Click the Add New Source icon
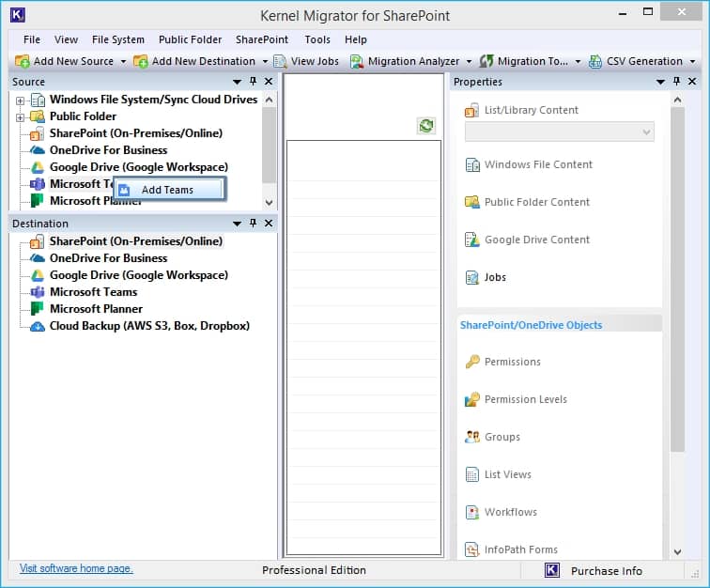 click(x=23, y=61)
